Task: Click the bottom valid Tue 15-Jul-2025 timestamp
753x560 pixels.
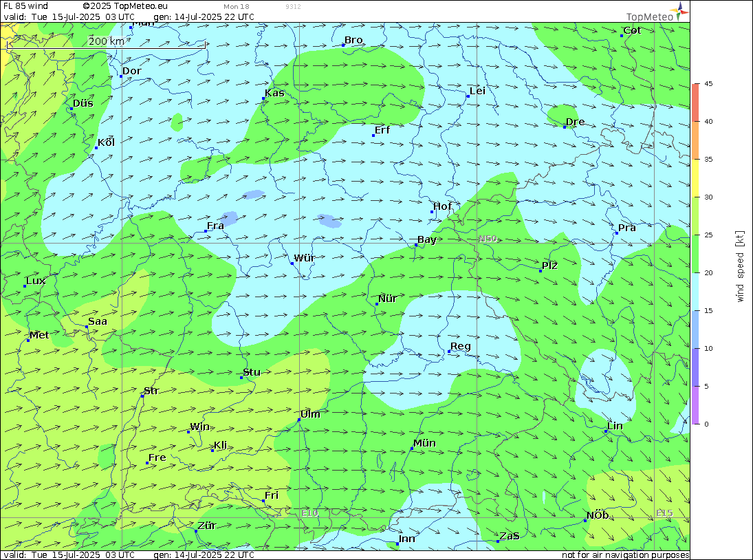Action: pyautogui.click(x=69, y=554)
